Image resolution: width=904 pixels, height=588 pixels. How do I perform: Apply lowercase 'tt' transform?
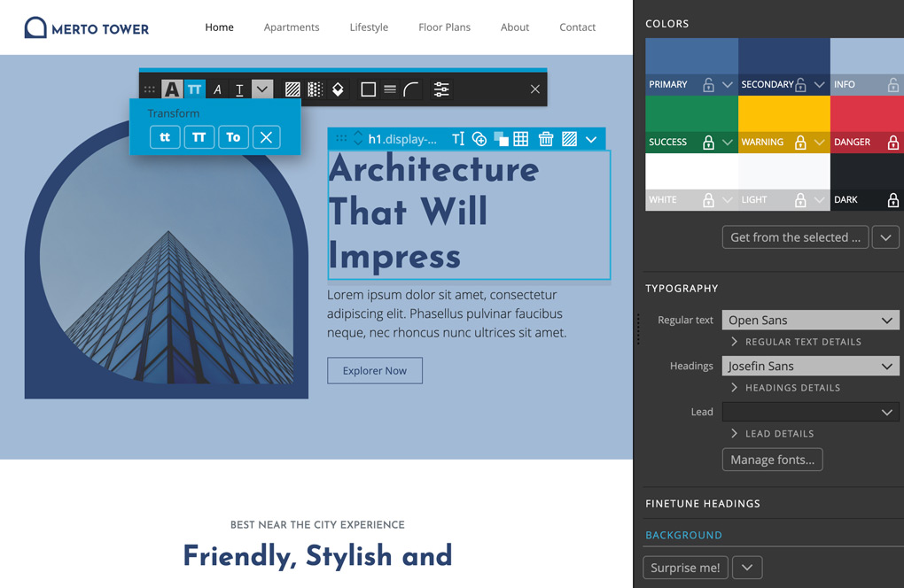(165, 137)
